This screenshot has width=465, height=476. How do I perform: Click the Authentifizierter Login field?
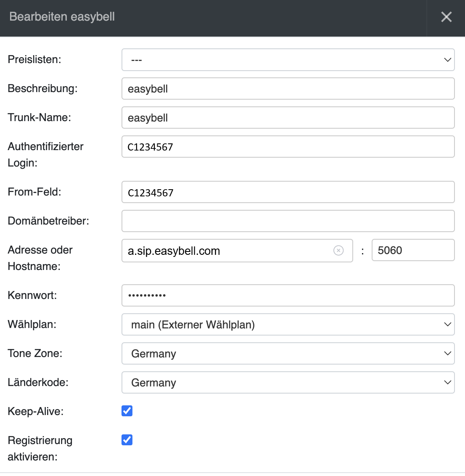[x=288, y=147]
